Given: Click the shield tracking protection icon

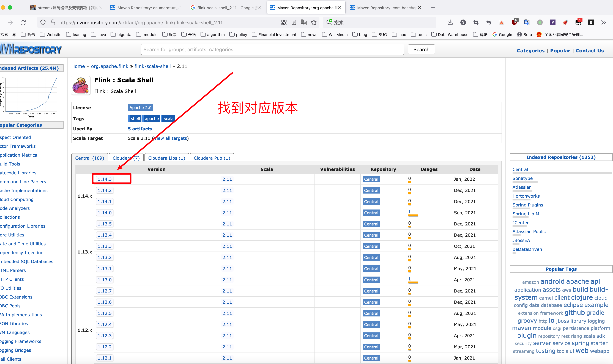Looking at the screenshot, I should pos(43,23).
